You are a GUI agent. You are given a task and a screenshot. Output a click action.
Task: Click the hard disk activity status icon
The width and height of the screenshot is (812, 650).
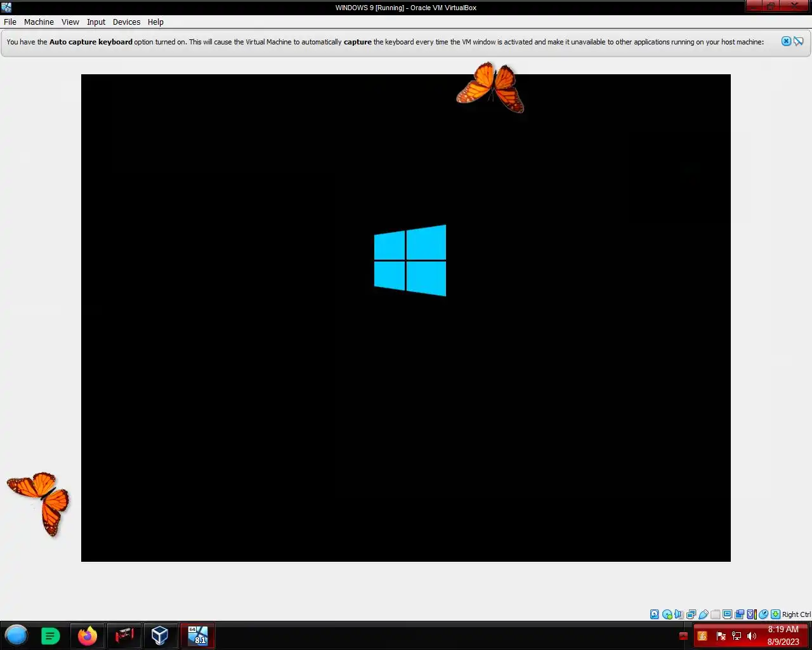pyautogui.click(x=655, y=614)
